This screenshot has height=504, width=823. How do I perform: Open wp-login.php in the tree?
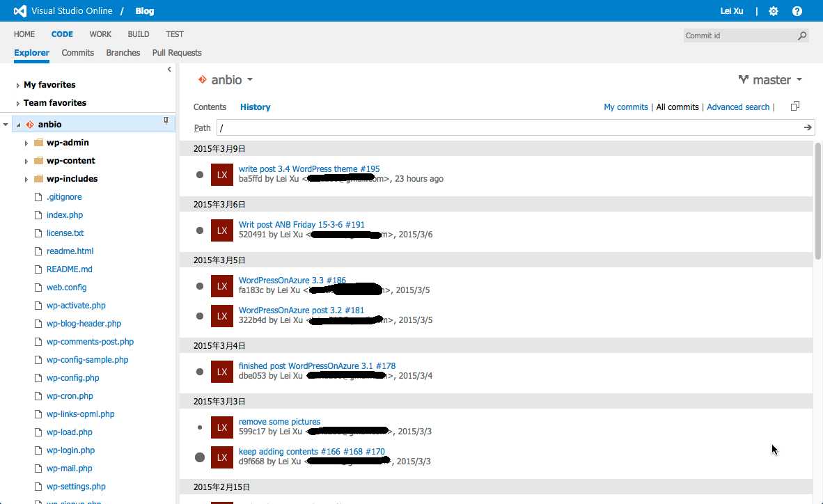pyautogui.click(x=70, y=450)
